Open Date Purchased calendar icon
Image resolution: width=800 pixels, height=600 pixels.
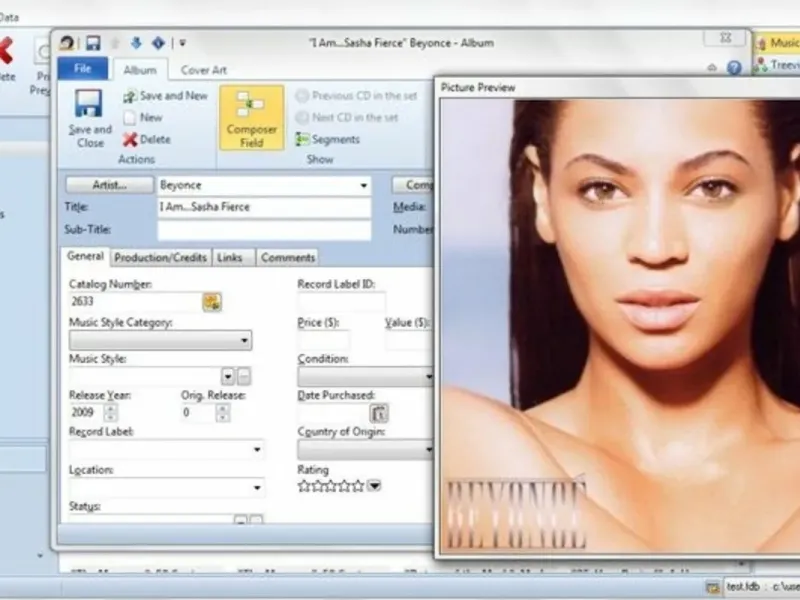[379, 413]
